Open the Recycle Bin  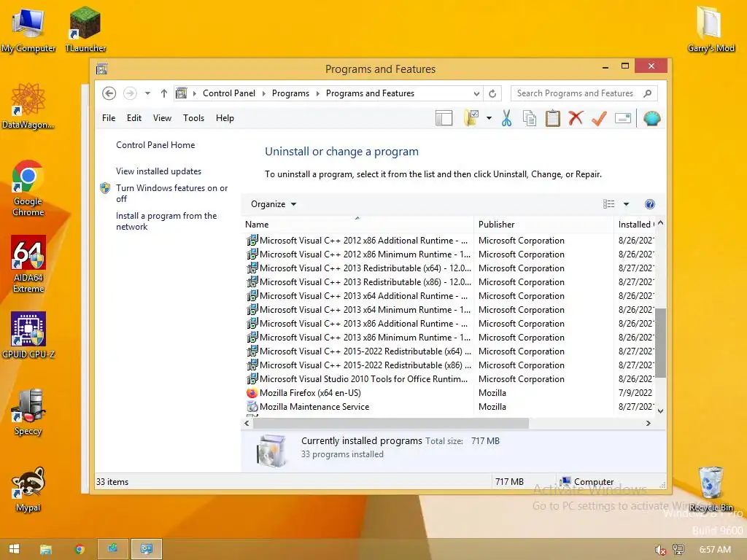(x=711, y=489)
